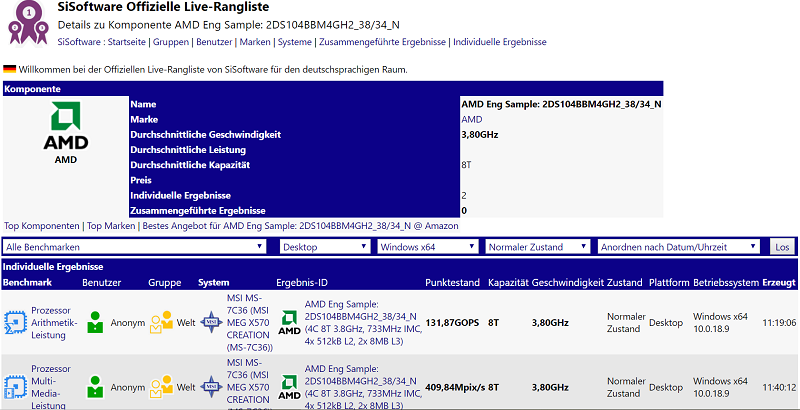This screenshot has width=800, height=410.
Task: Click MSI system icon in Arithmetik row
Action: [210, 323]
